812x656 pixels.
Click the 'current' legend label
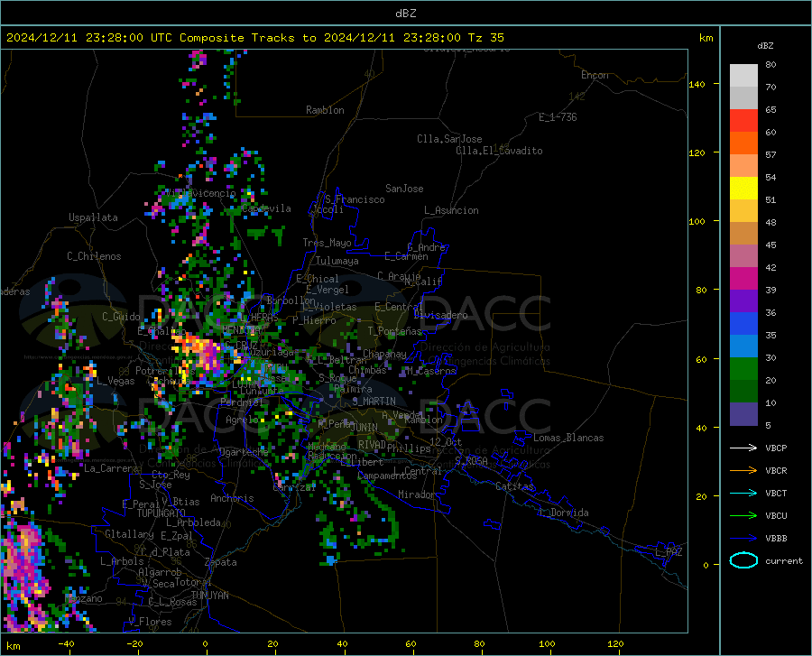tap(784, 560)
